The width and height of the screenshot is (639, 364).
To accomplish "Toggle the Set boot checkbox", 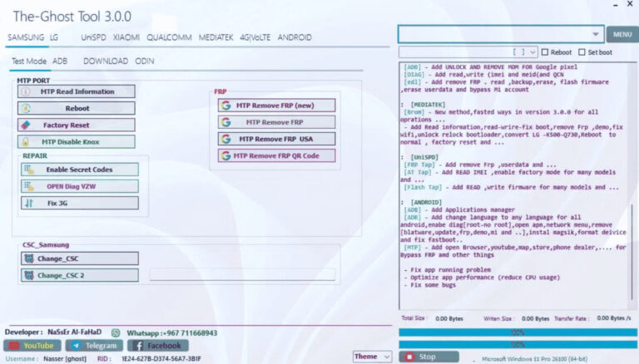I will click(x=582, y=52).
